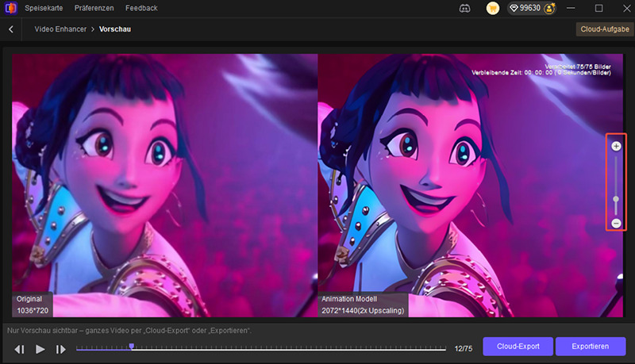Go back with the left arrow

(11, 29)
